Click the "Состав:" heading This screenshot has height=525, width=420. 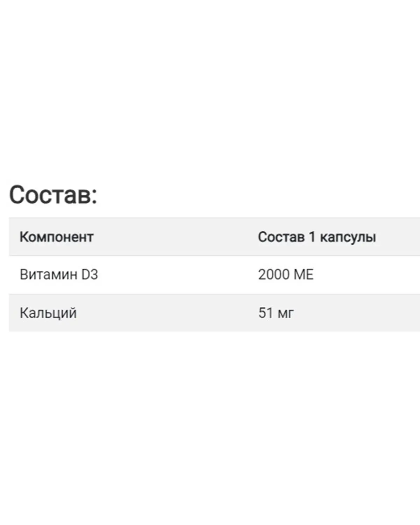coord(52,195)
